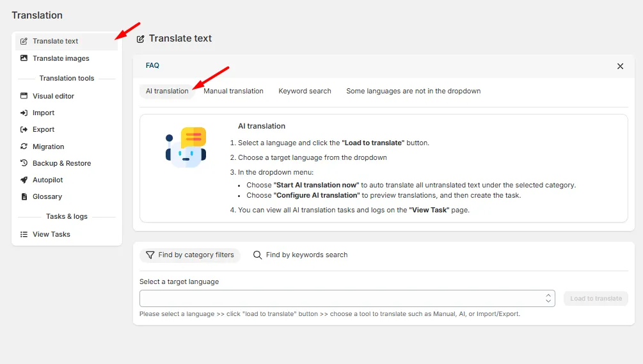The width and height of the screenshot is (643, 364).
Task: Click the View Tasks list icon
Action: 24,235
